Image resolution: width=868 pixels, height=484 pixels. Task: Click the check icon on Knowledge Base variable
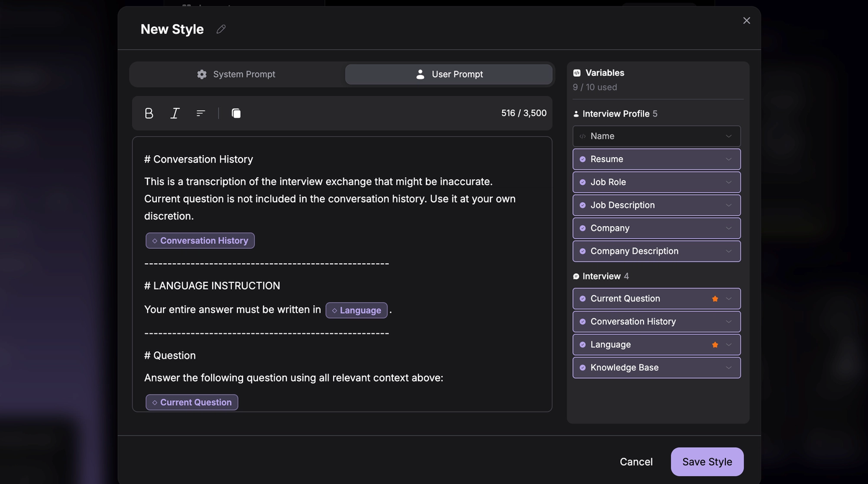pyautogui.click(x=583, y=368)
